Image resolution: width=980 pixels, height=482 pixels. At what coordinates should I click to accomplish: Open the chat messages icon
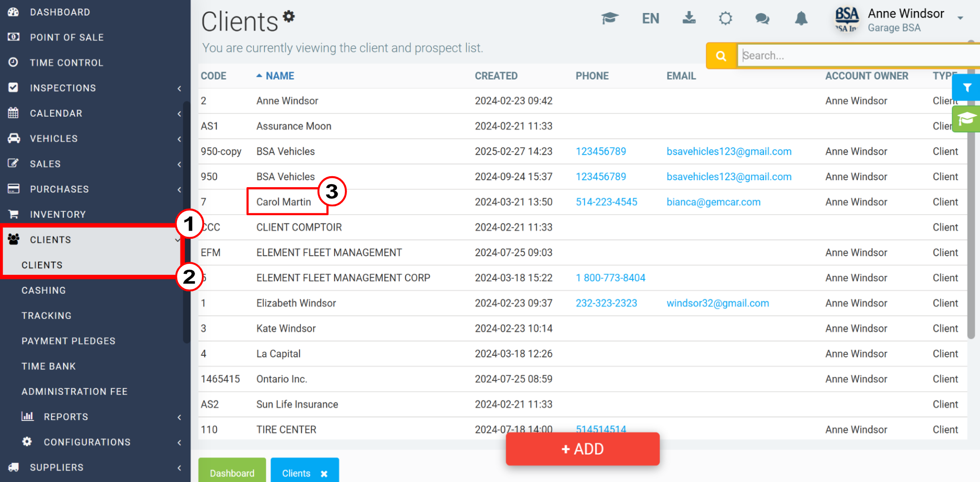click(x=762, y=19)
